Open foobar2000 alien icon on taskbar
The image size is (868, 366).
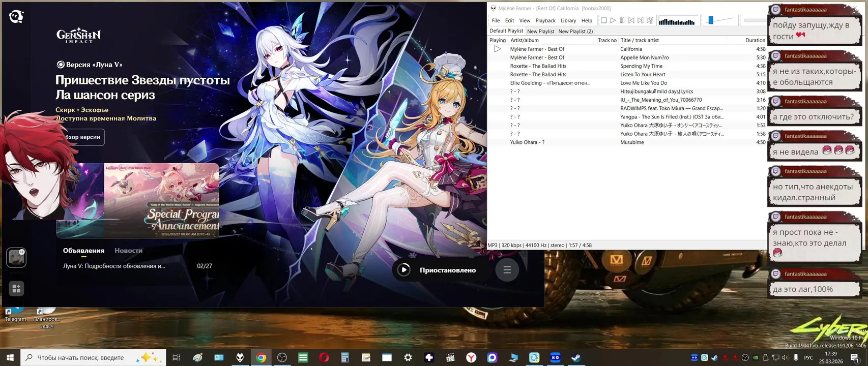click(240, 357)
